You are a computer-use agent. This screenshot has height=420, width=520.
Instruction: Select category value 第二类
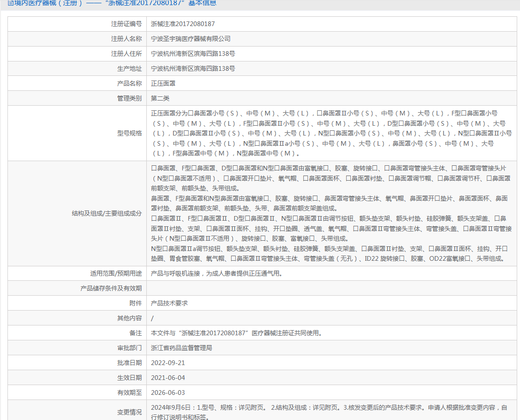click(x=160, y=98)
